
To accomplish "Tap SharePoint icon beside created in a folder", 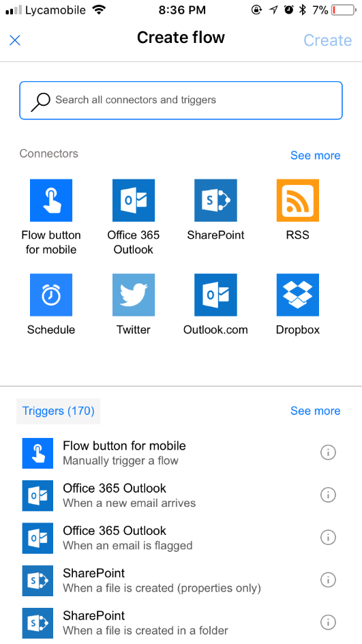I will [x=37, y=623].
